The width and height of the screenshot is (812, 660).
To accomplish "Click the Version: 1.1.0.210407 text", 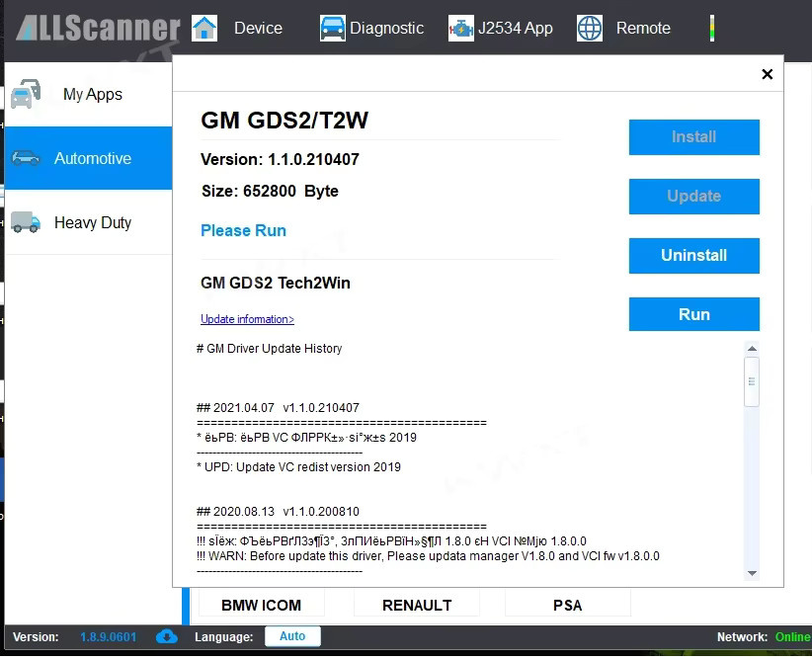I will [280, 159].
